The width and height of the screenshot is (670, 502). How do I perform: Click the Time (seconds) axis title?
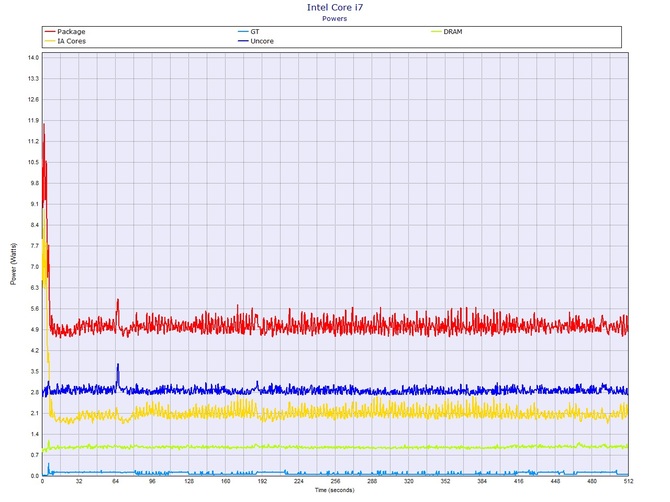click(x=335, y=490)
